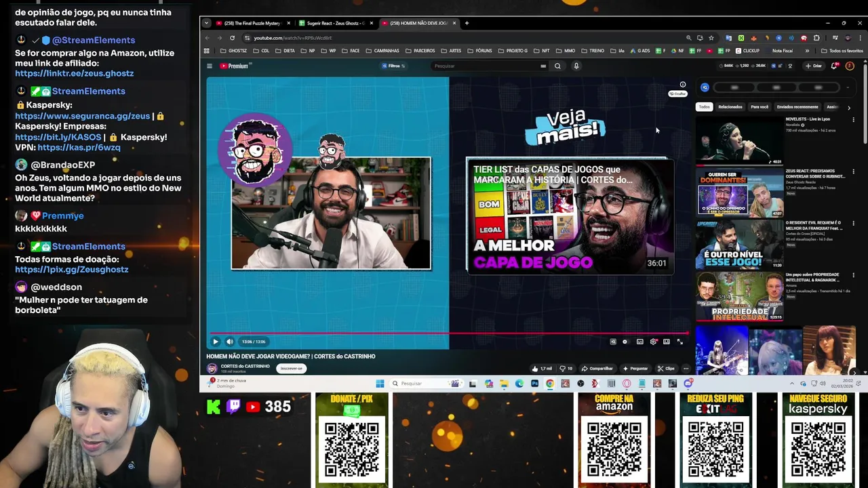Open the CAMPANHAS bookmarks folder
Screen dimensions: 868x488
pyautogui.click(x=382, y=51)
